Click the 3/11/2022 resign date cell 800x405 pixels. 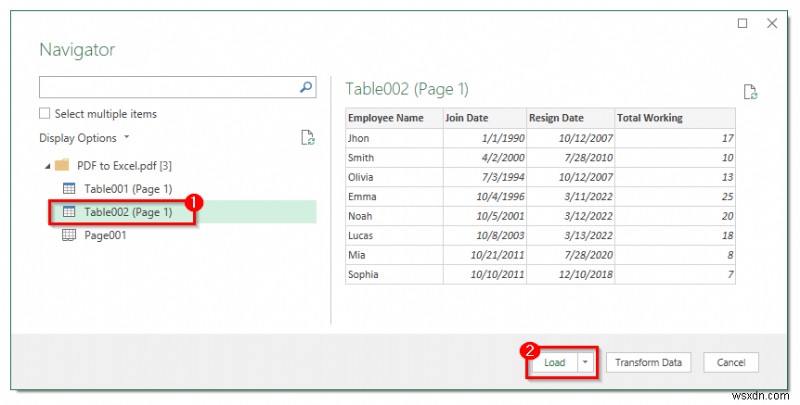pos(570,196)
